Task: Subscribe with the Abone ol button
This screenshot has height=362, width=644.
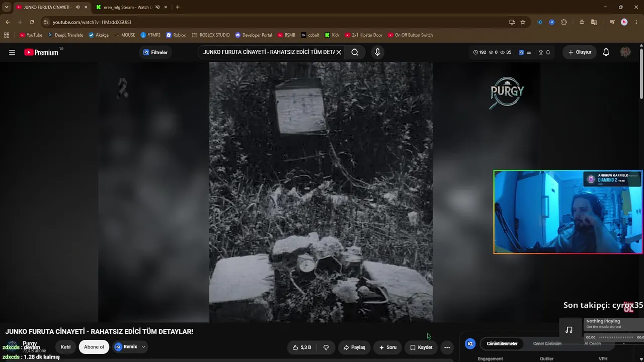Action: [94, 347]
